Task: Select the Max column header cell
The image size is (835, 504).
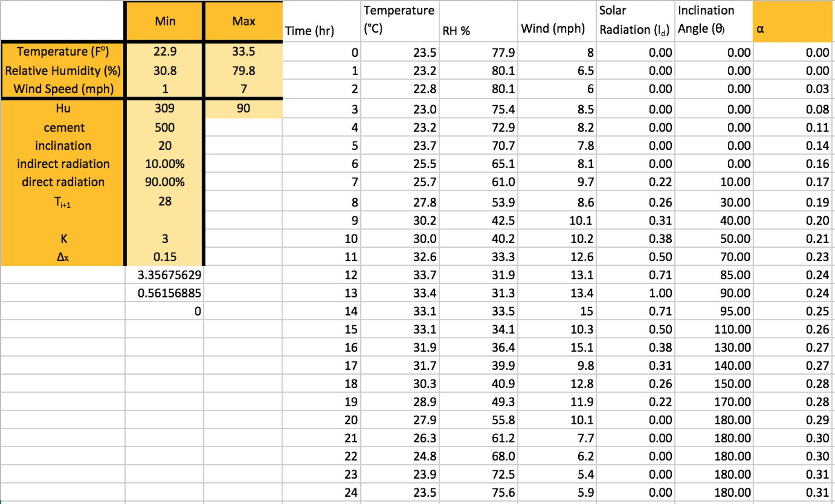Action: point(243,21)
